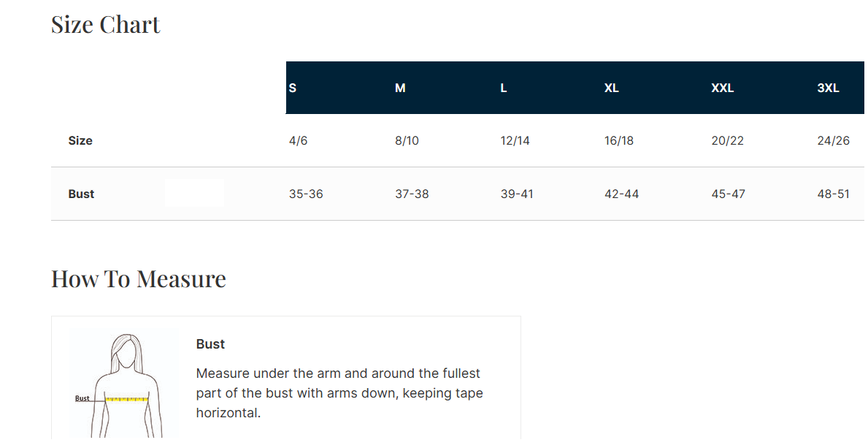Viewport: 868px width, 448px height.
Task: Select the 12/14 size cell
Action: pyautogui.click(x=515, y=140)
